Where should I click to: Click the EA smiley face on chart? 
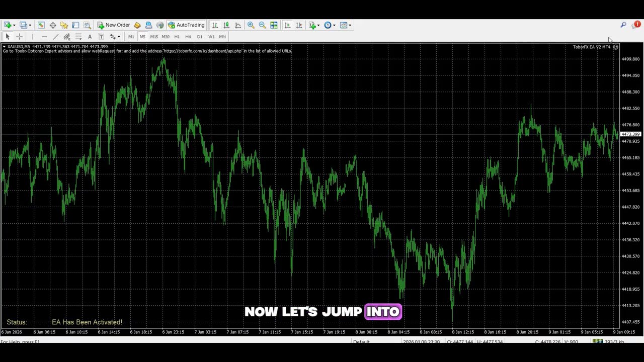click(615, 47)
